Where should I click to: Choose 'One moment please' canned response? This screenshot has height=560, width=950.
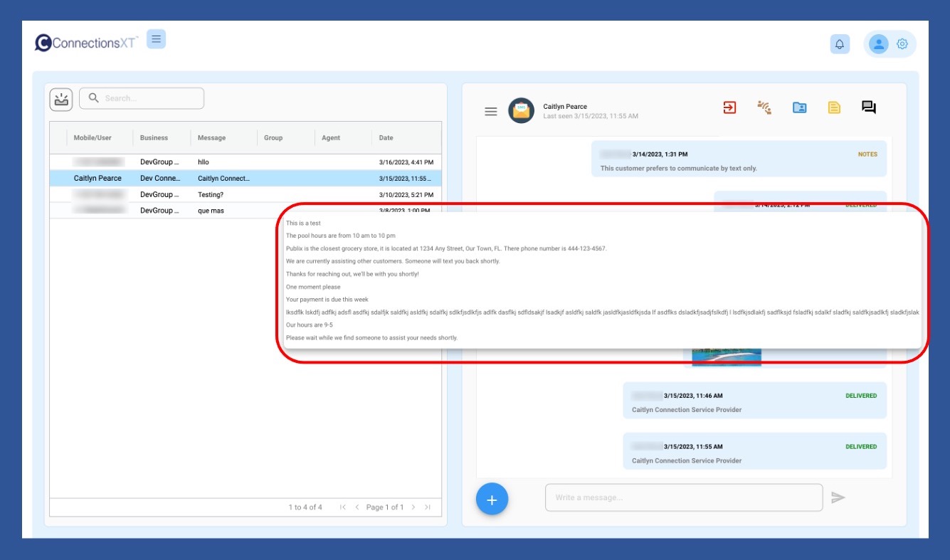tap(313, 287)
